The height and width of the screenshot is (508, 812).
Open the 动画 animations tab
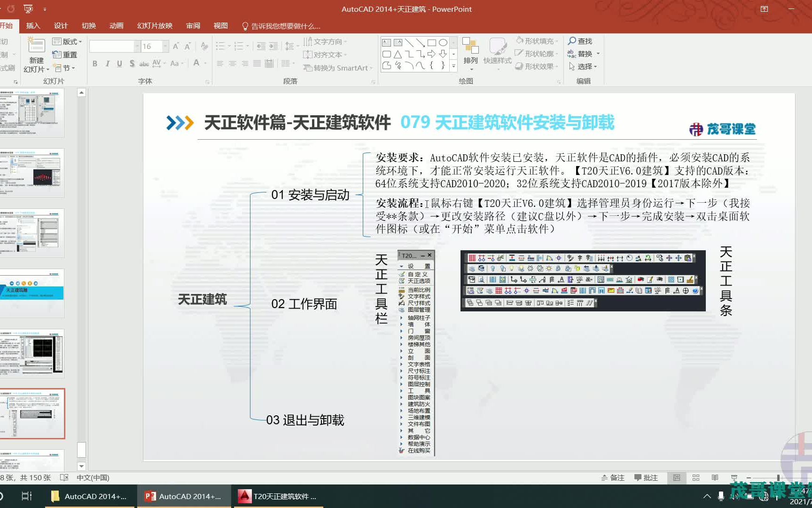pos(117,26)
